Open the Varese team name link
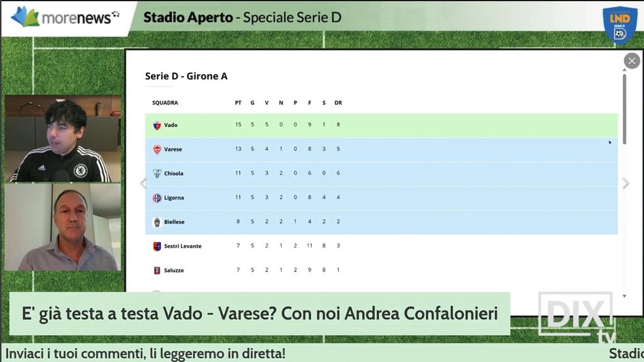Viewport: 644px width, 362px height. [173, 150]
